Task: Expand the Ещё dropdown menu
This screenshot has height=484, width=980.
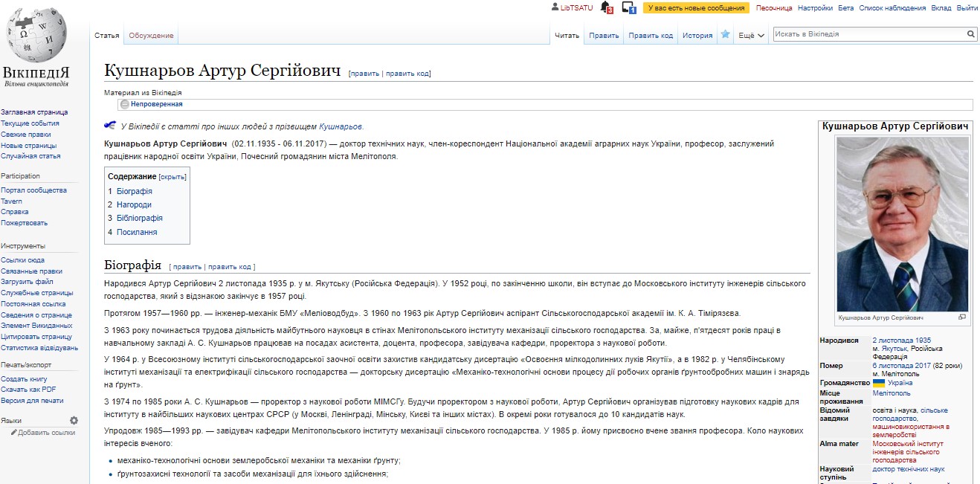Action: pos(752,36)
